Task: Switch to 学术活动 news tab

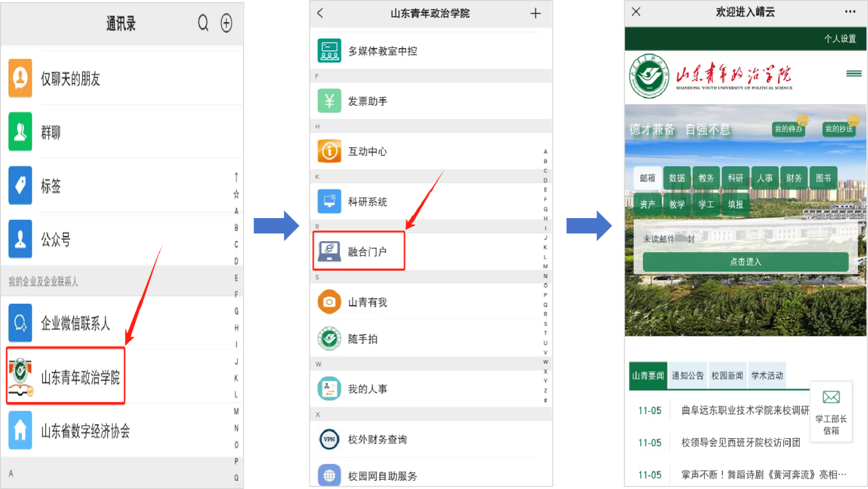Action: point(767,376)
